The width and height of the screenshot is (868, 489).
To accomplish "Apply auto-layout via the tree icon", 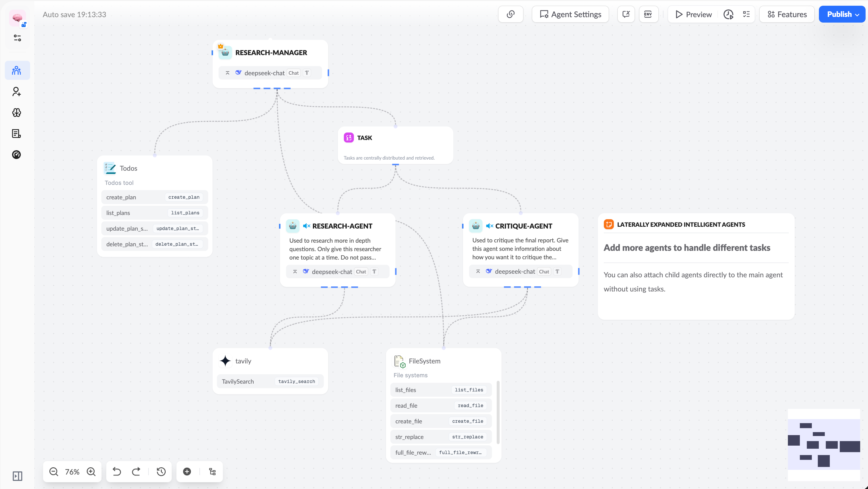I will coord(212,472).
